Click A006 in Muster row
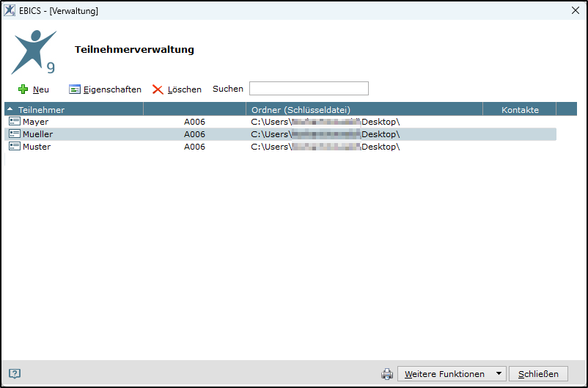Screen dimensions: 588x388 tap(194, 147)
